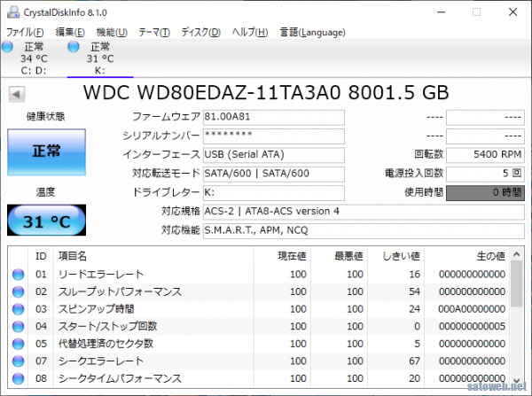Click the previous disk arrow button

point(15,93)
